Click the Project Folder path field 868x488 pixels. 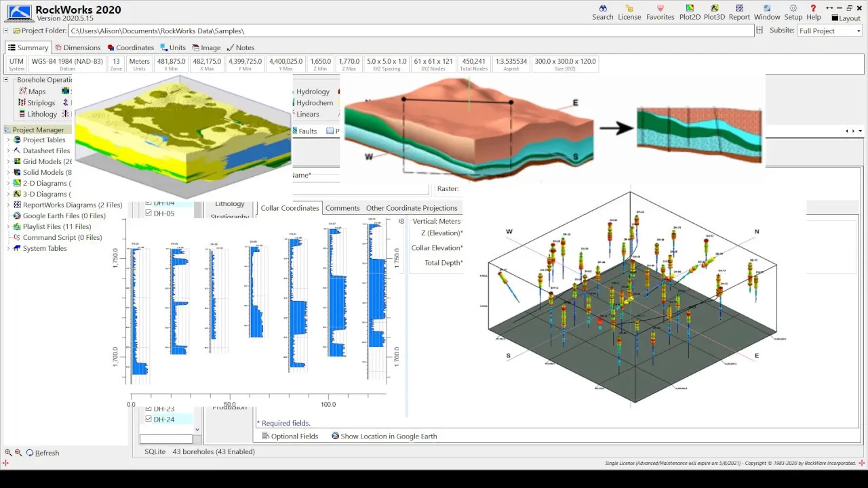pyautogui.click(x=411, y=31)
